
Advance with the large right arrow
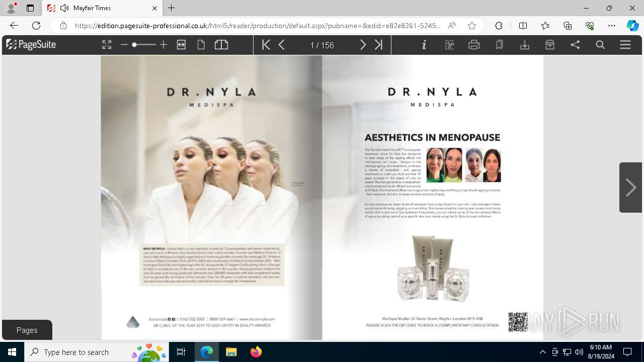[x=630, y=188]
